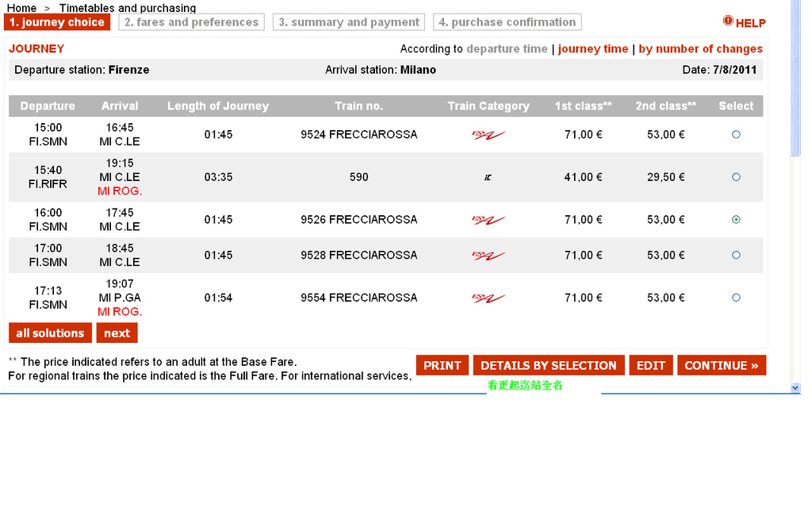Click red 'MI ROG.' in the 19:07 arrival
This screenshot has width=812, height=508.
pos(120,312)
